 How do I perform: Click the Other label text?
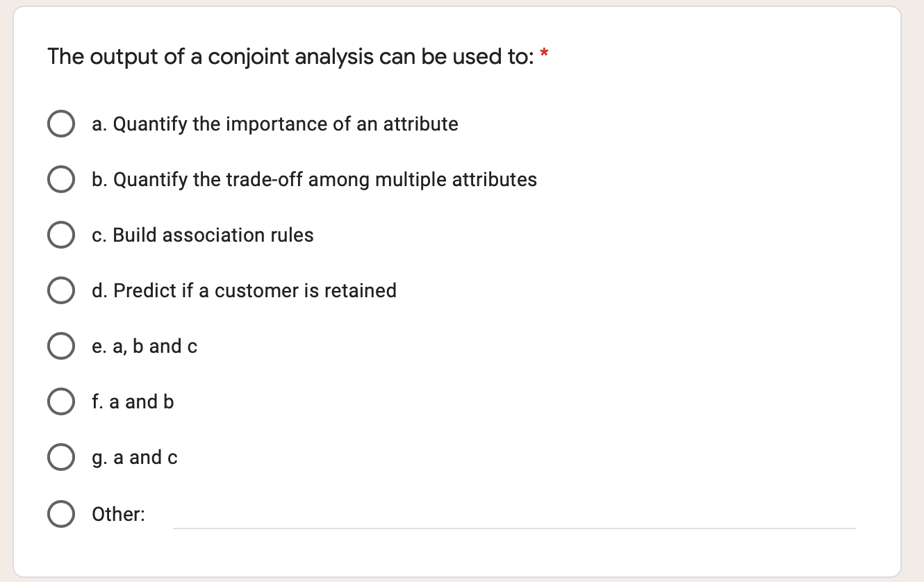point(117,515)
